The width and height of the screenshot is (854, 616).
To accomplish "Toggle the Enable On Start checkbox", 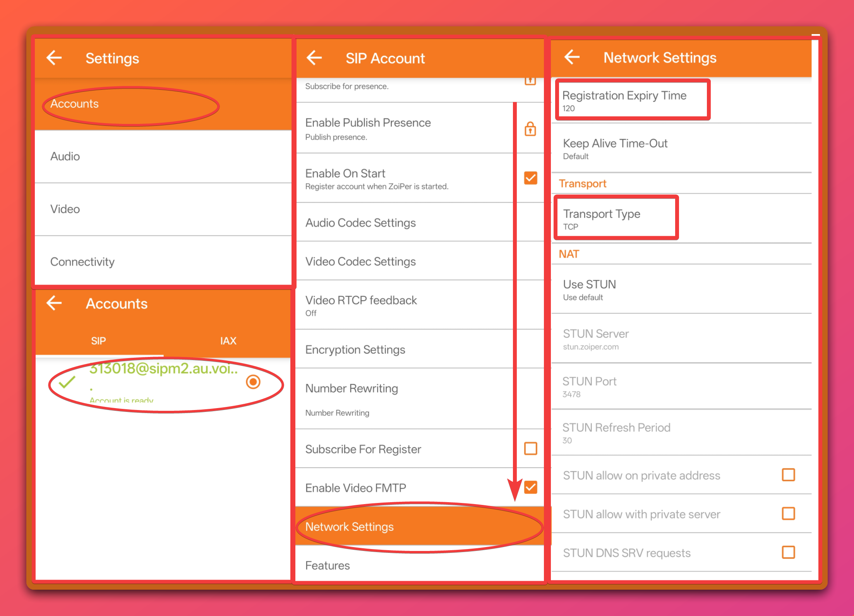I will [530, 178].
